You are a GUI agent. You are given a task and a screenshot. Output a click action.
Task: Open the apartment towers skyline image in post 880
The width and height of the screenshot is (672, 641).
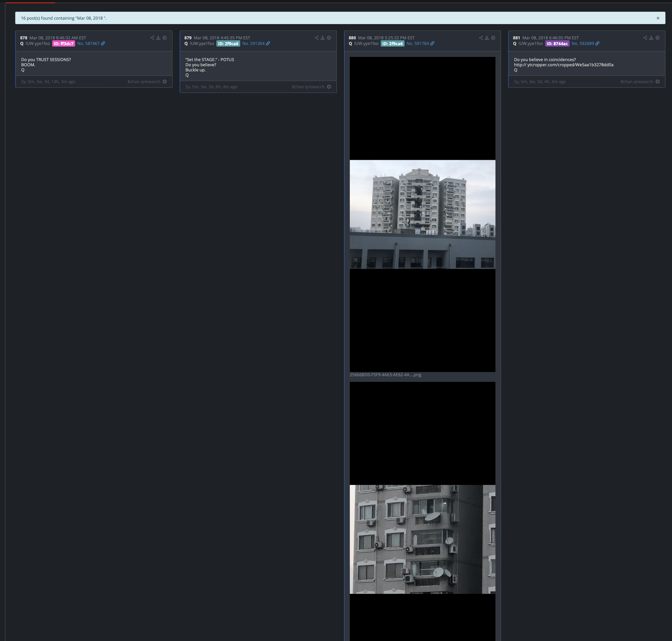(422, 214)
